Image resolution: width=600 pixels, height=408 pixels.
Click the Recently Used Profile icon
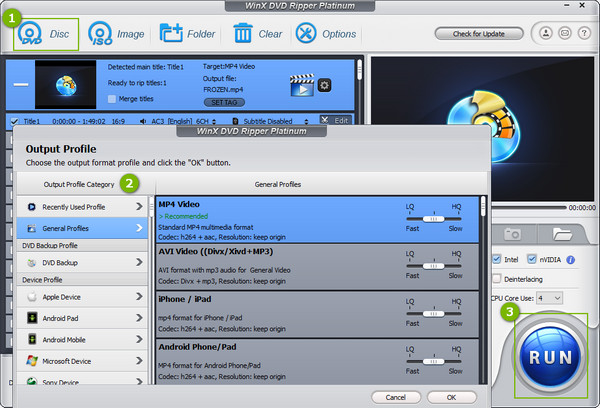click(x=32, y=207)
